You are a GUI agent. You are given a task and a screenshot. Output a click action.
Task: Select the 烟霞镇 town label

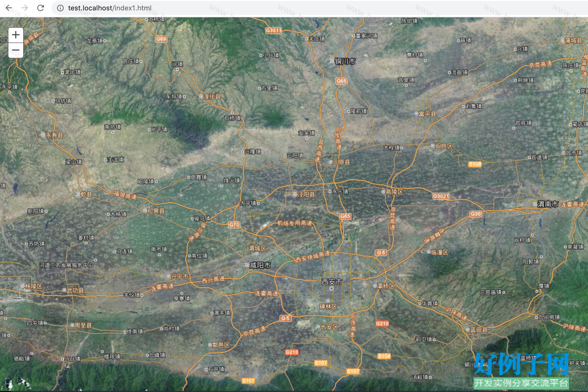coord(198,177)
